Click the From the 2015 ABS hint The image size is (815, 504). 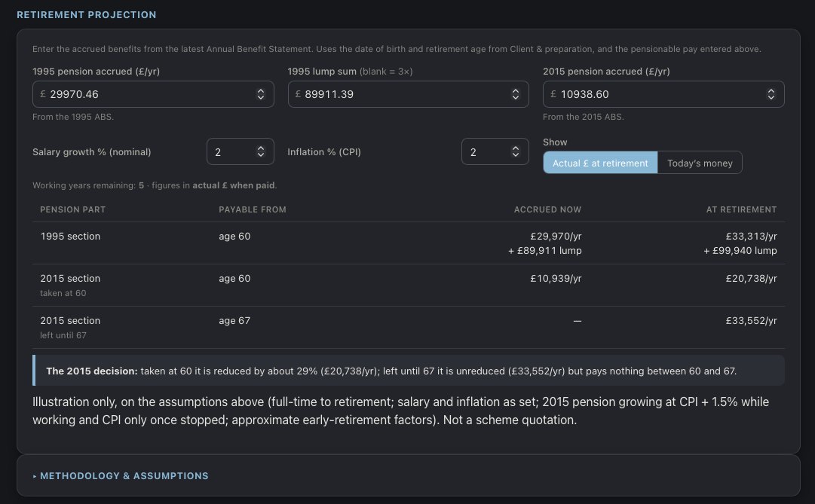[584, 117]
